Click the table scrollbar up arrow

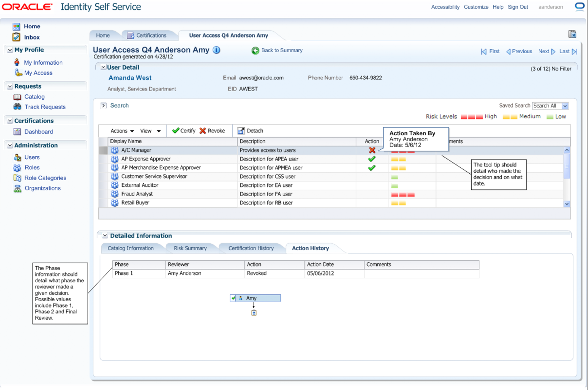coord(567,150)
